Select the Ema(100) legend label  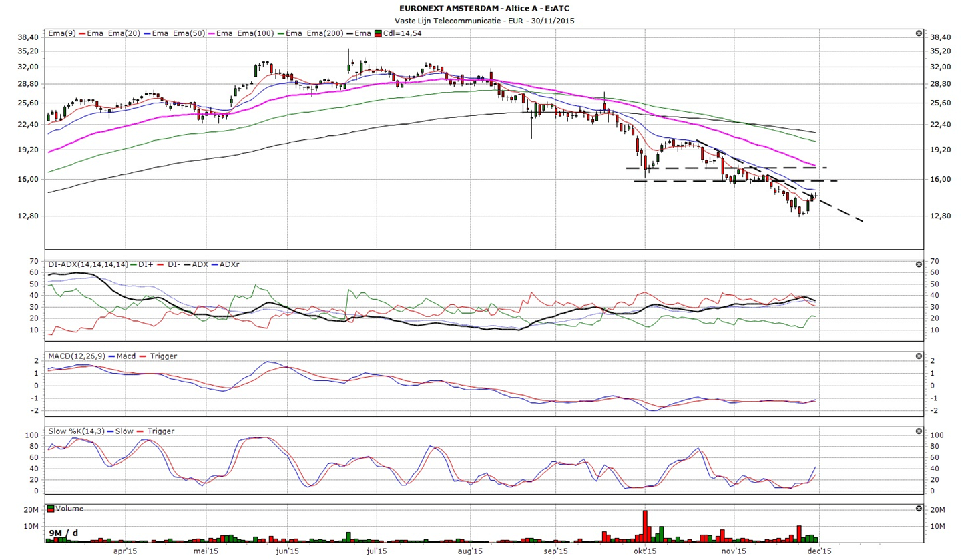[x=256, y=33]
